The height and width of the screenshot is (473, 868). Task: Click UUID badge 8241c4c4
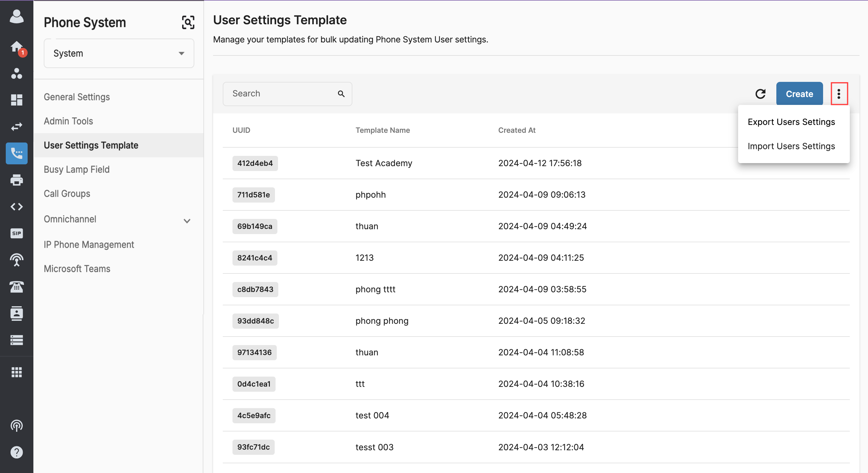point(255,258)
